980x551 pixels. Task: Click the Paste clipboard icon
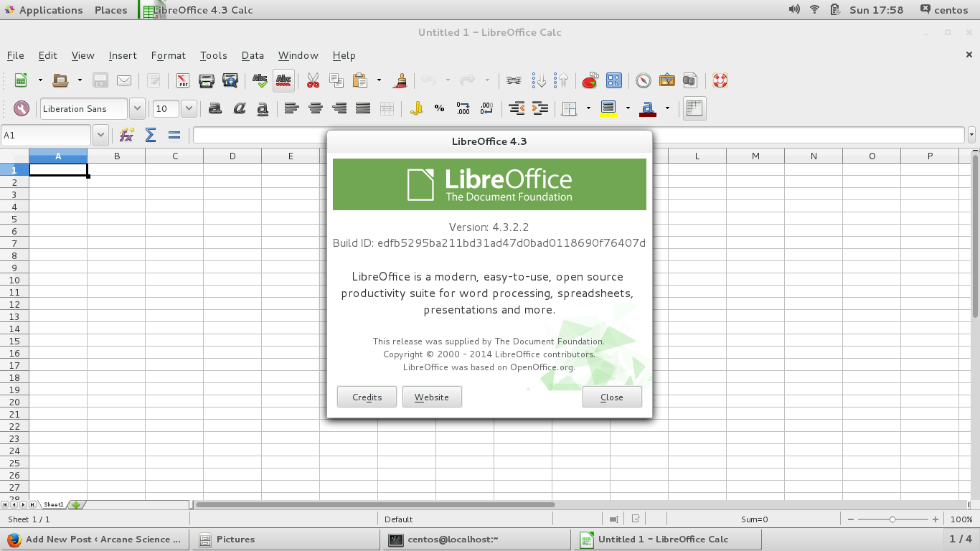pos(360,80)
